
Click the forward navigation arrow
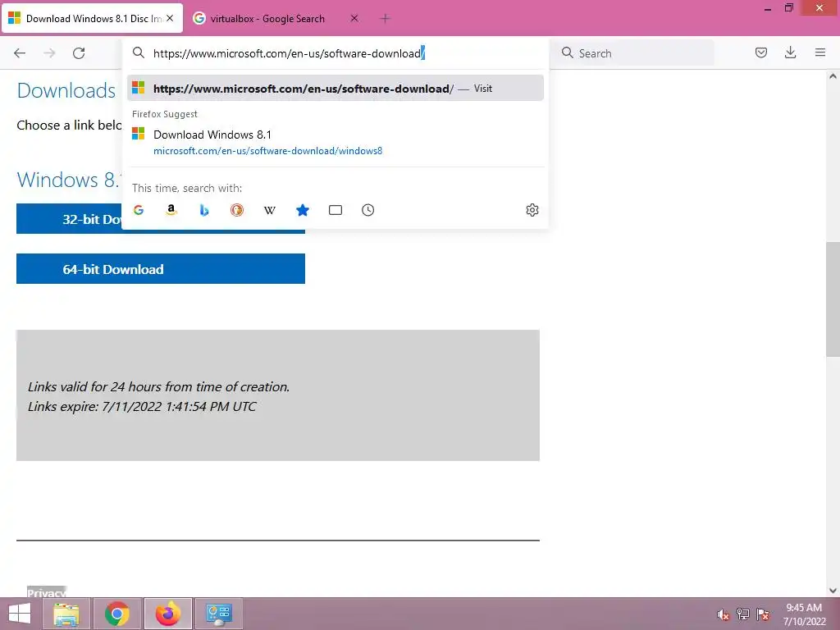coord(49,53)
